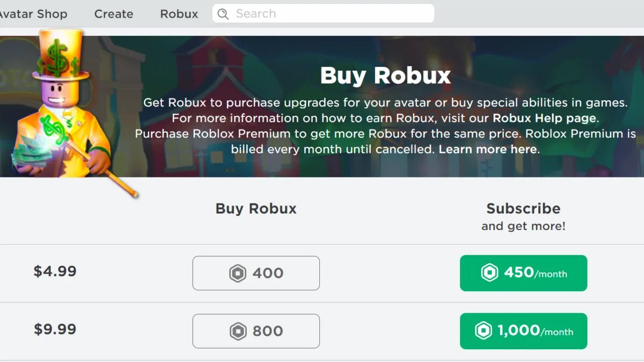Click the Subscribe and get more heading
This screenshot has height=362, width=644.
pos(523,216)
